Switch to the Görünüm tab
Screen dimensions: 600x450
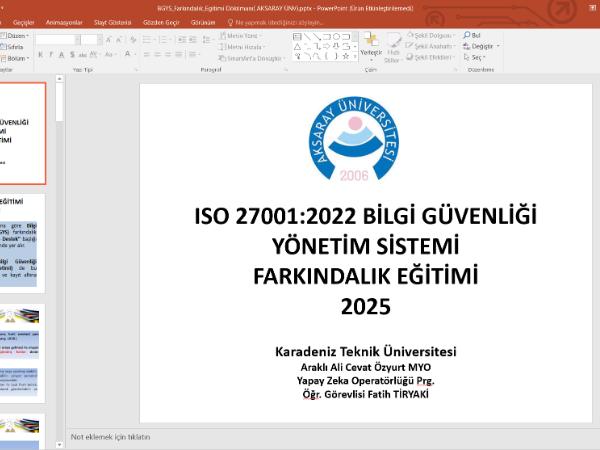(x=203, y=23)
